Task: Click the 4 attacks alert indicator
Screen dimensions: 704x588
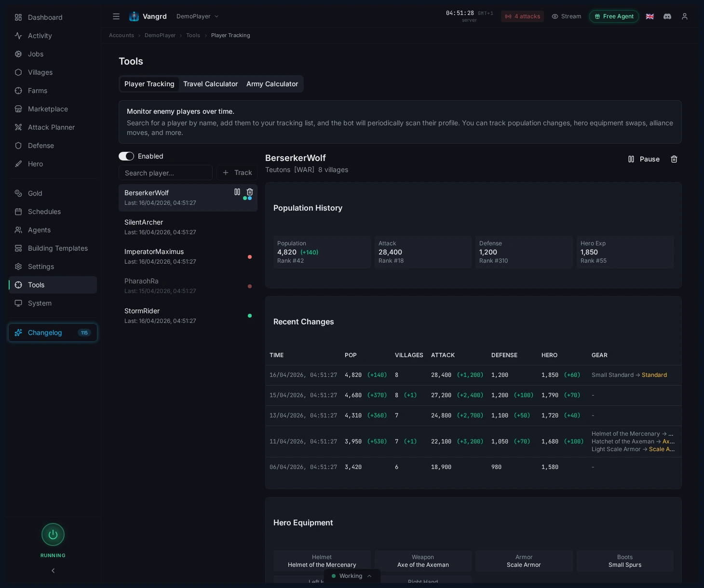Action: pyautogui.click(x=522, y=16)
